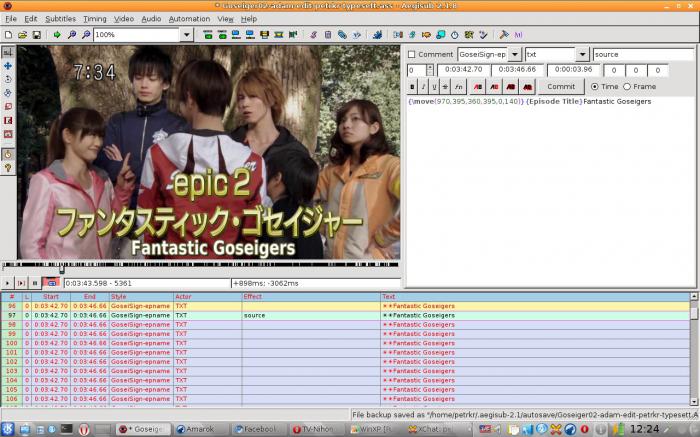Open the Video menu

[x=124, y=19]
